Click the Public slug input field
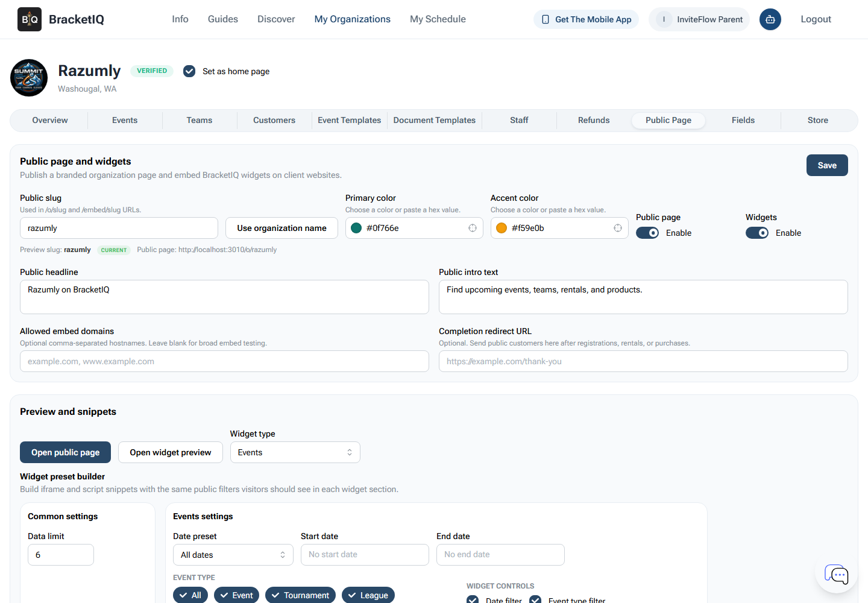 click(x=119, y=228)
